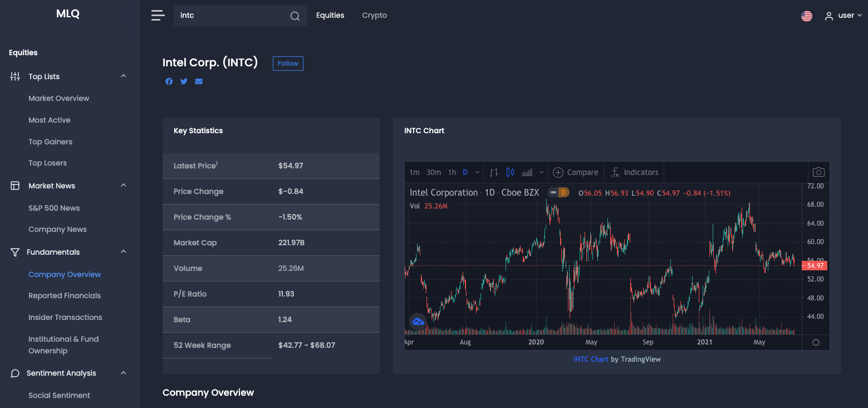
Task: Take a chart snapshot with camera icon
Action: (818, 172)
